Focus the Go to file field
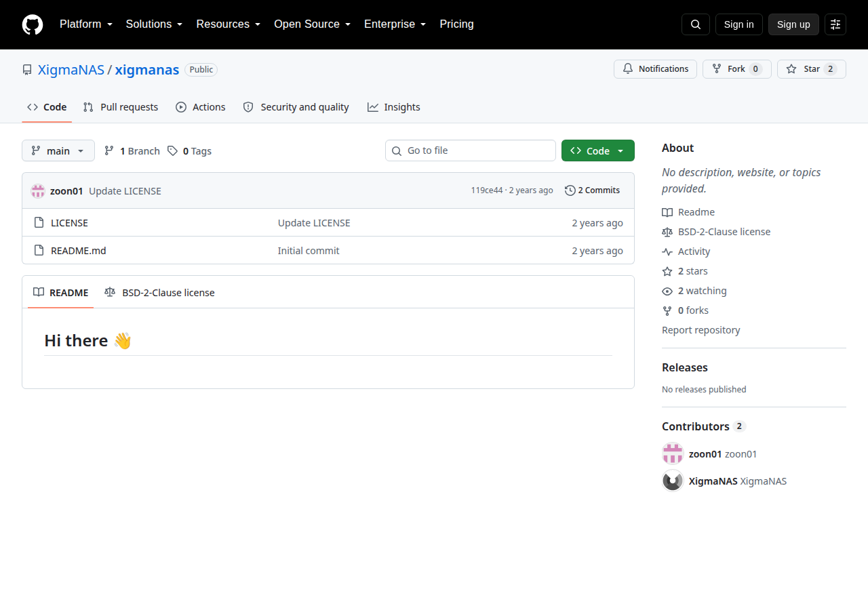 tap(471, 150)
